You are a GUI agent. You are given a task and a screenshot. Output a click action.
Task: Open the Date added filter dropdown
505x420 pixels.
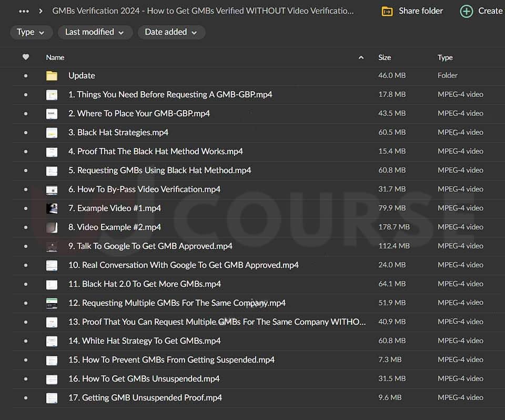[x=171, y=32]
